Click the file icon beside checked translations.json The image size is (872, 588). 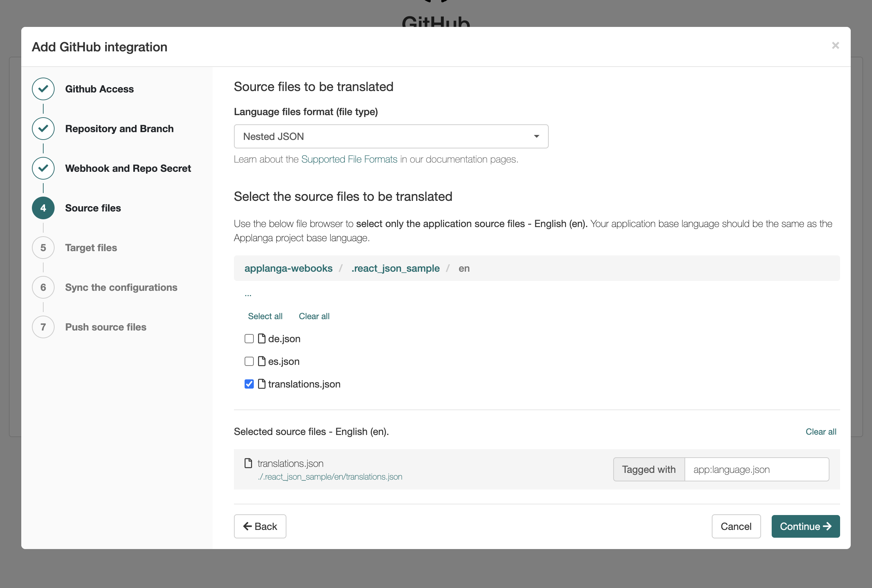tap(262, 384)
